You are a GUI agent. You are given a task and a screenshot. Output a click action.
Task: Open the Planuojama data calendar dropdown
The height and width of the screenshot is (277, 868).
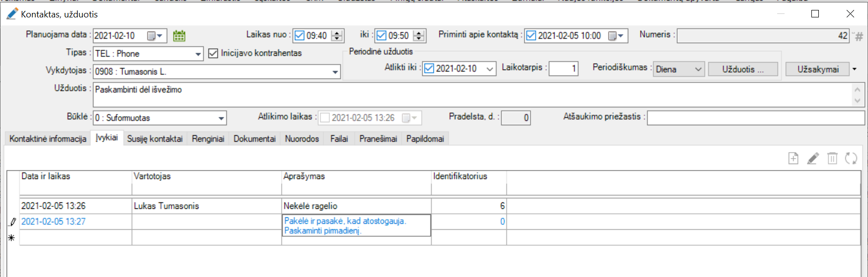[155, 36]
